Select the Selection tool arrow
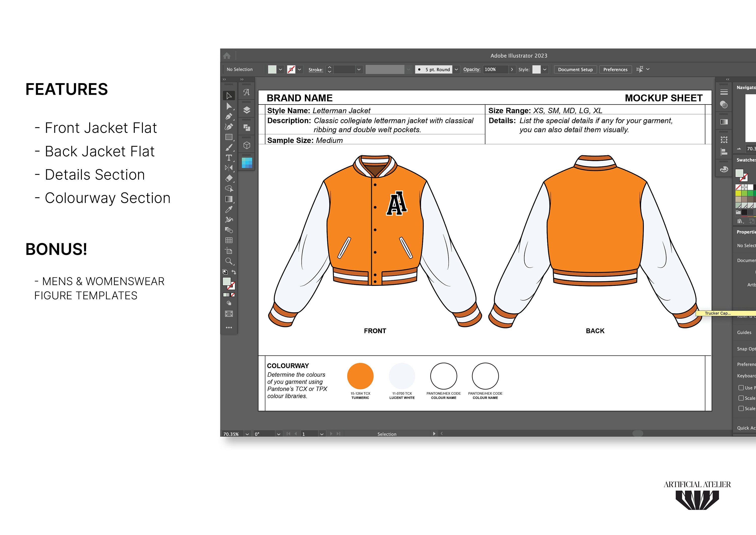756x535 pixels. (229, 96)
